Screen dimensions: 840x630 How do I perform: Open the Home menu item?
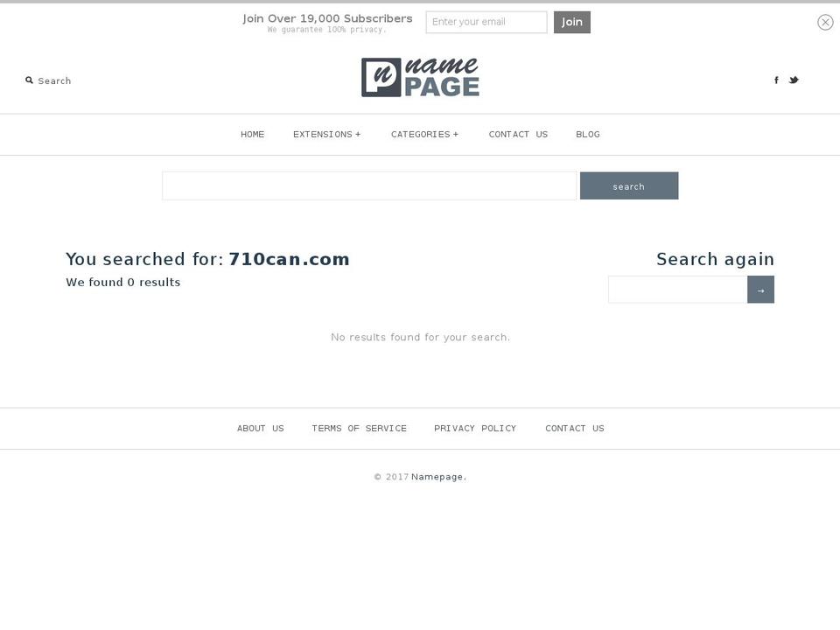(252, 135)
